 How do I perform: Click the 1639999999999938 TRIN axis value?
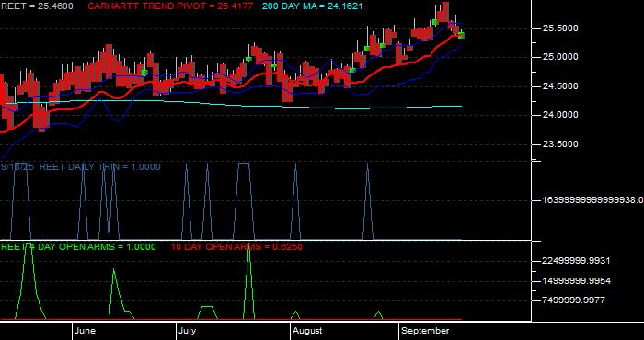point(593,199)
